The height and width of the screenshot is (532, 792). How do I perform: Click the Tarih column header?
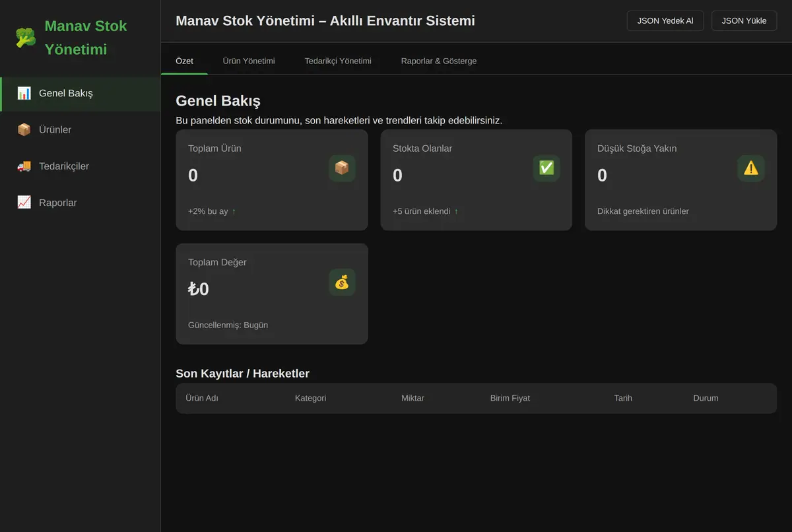[x=623, y=398]
